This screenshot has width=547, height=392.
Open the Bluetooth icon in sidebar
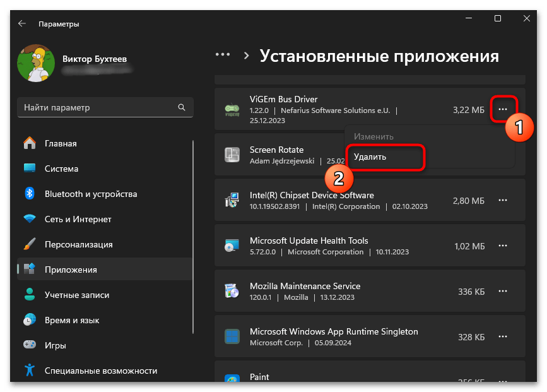(30, 194)
